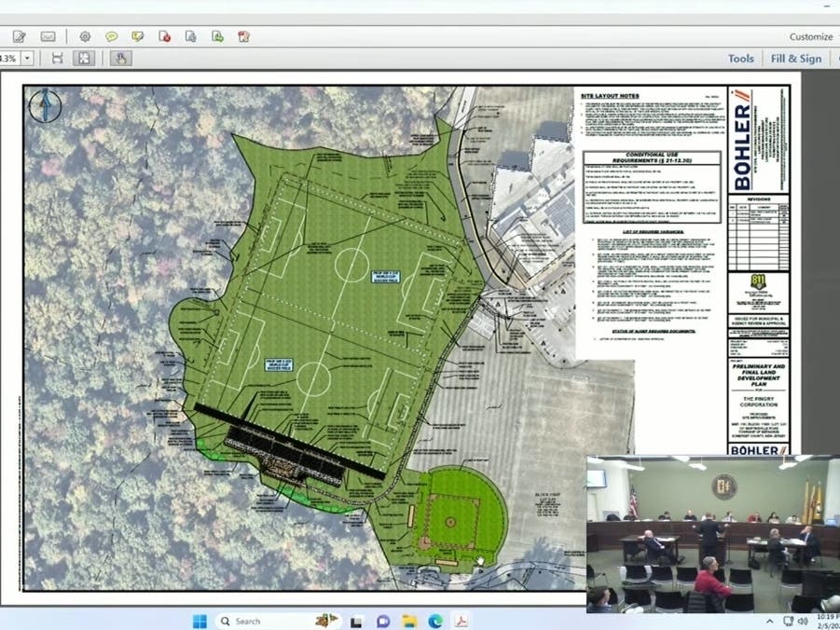The width and height of the screenshot is (840, 630).
Task: Click the green export PDF toolbar icon
Action: (x=216, y=35)
